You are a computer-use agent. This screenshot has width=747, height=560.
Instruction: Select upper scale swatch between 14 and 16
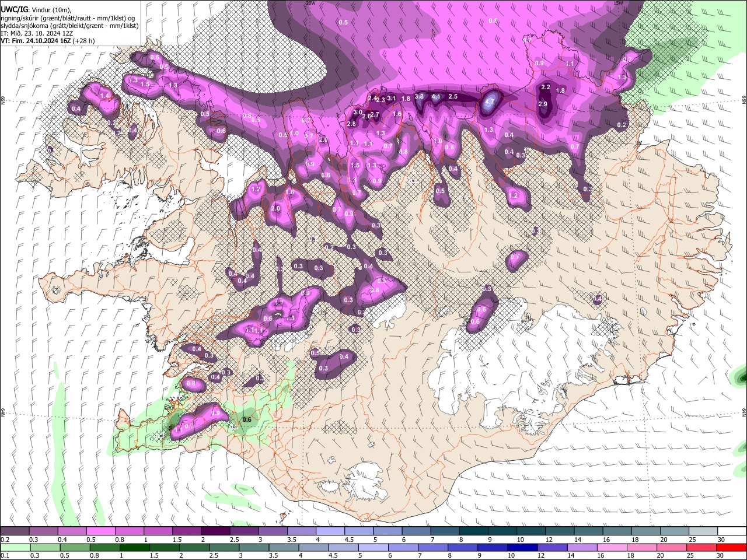click(x=589, y=531)
